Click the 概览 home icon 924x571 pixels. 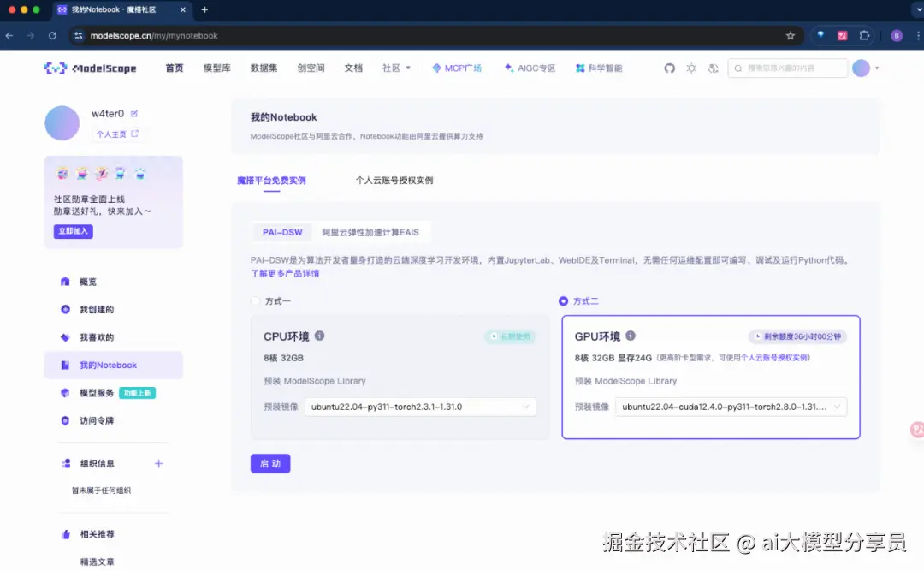65,282
